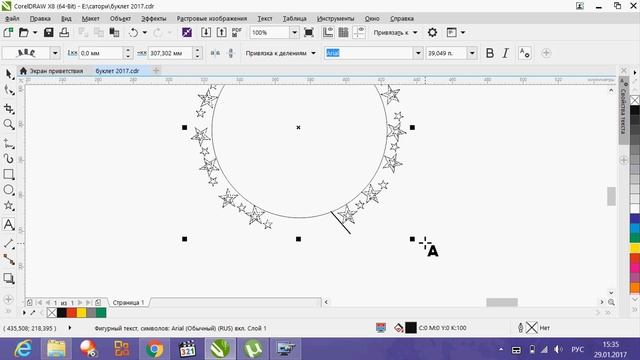The width and height of the screenshot is (640, 360).
Task: Click the Export icon
Action: [x=221, y=32]
